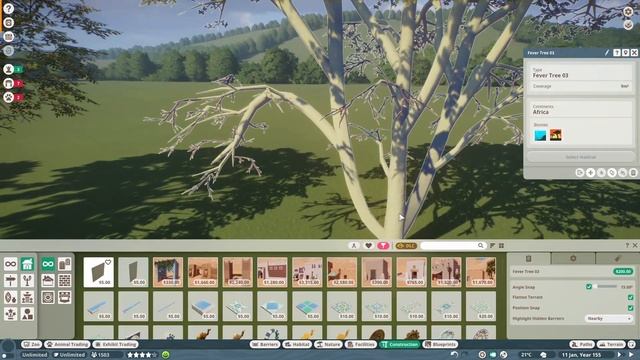This screenshot has width=640, height=360.
Task: Open the first clipboard tab in settings panel
Action: 529,258
